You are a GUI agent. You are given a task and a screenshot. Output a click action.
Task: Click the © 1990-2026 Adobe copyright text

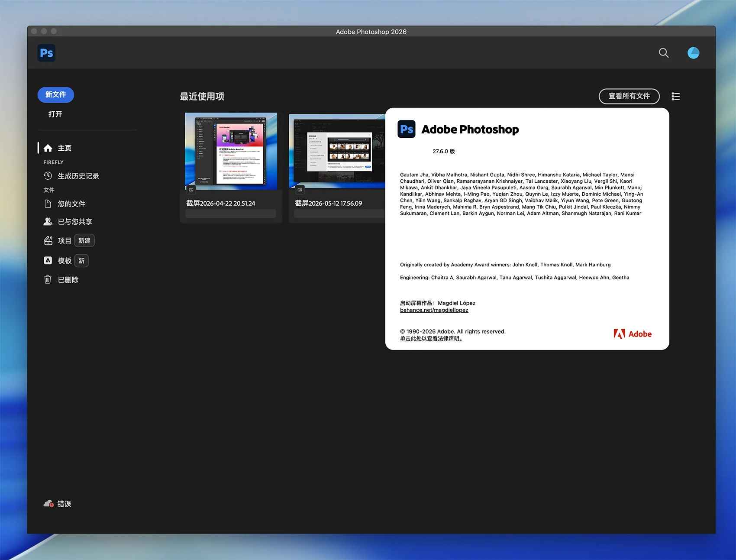point(453,331)
